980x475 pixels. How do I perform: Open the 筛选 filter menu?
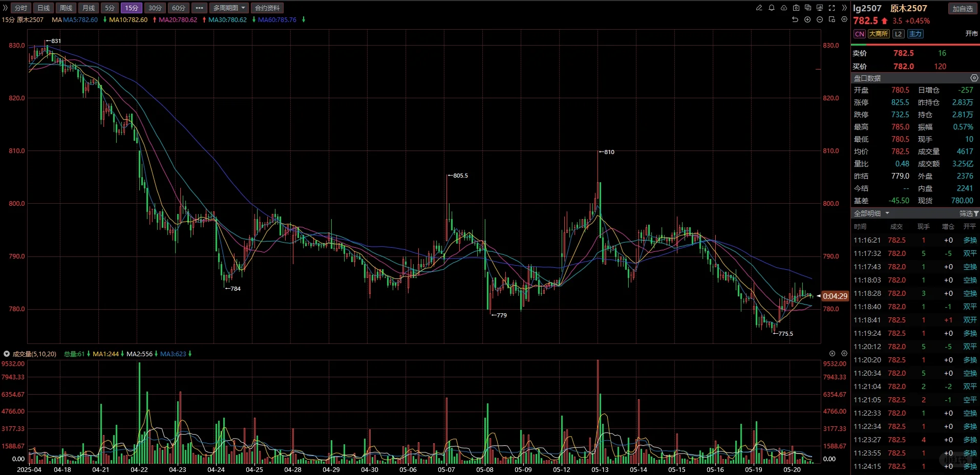[969, 213]
